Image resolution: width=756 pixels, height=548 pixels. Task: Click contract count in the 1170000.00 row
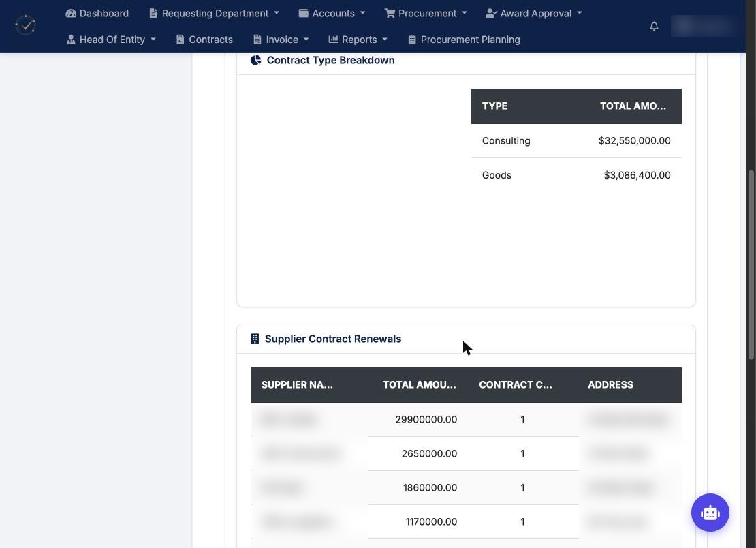tap(522, 522)
